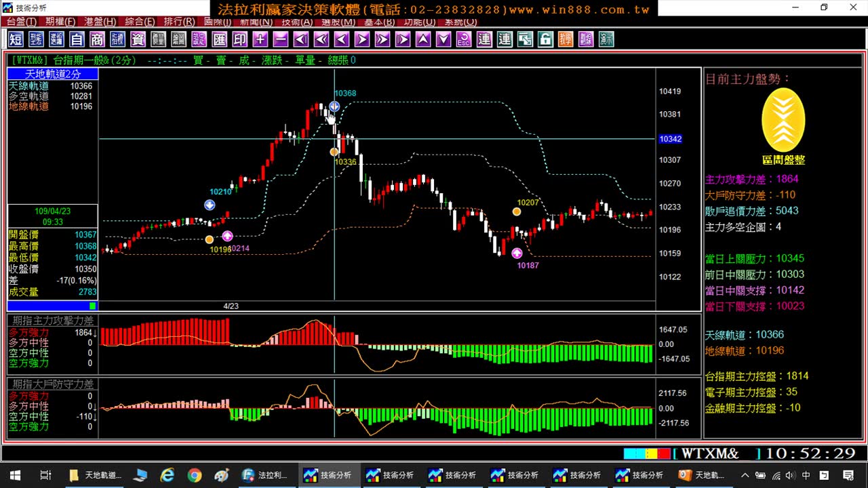The width and height of the screenshot is (868, 488).
Task: Click the magenta marker labeled 10187
Action: 517,253
